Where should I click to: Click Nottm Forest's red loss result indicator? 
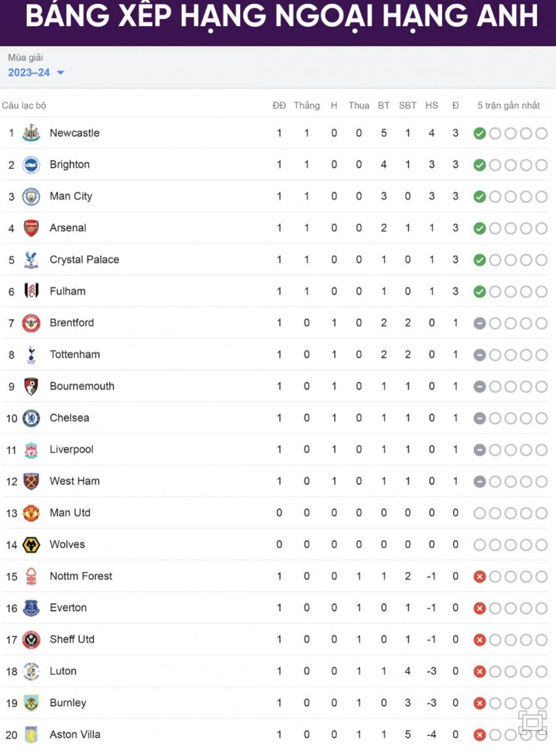(480, 577)
